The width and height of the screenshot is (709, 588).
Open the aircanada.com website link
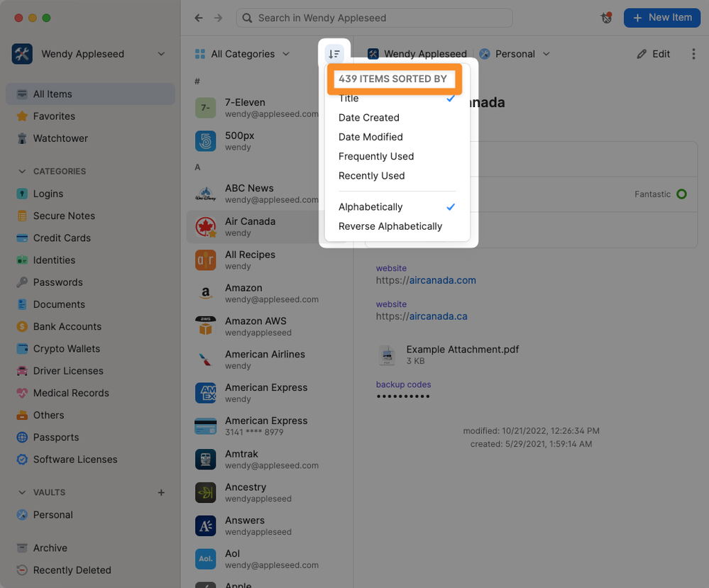(442, 280)
